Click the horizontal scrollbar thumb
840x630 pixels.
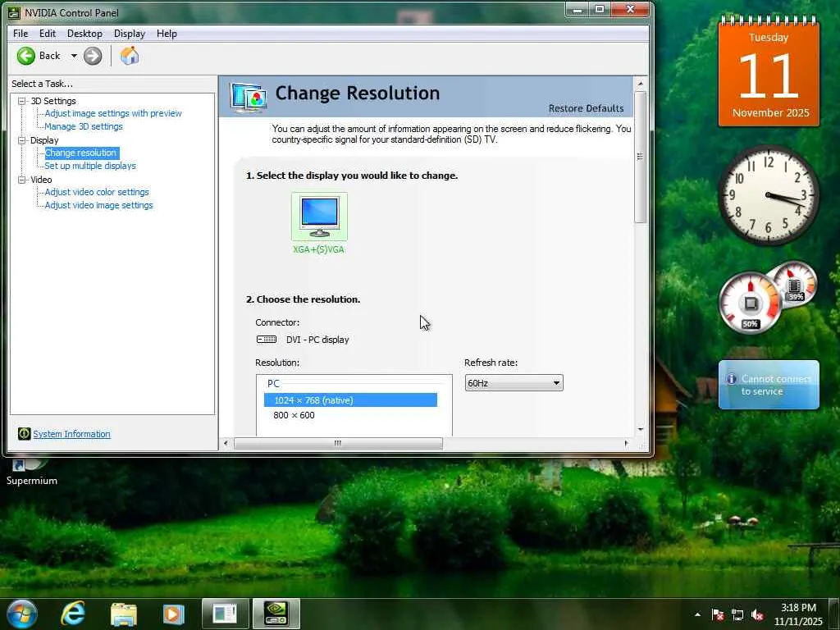338,444
